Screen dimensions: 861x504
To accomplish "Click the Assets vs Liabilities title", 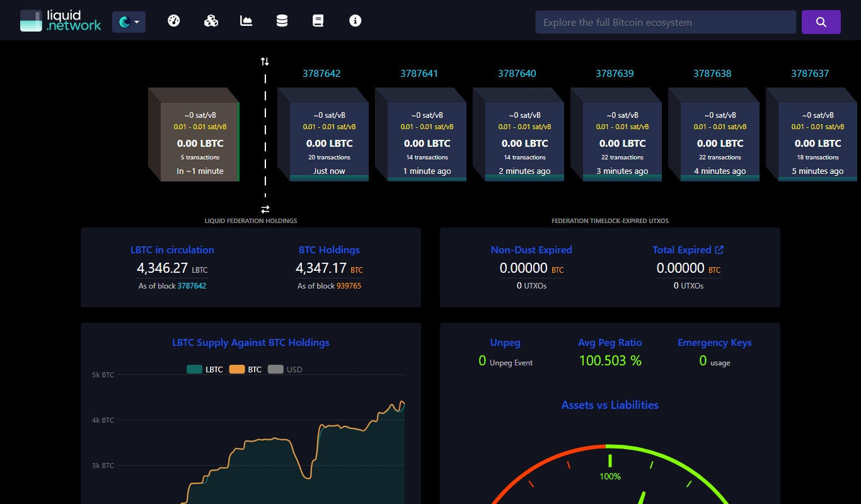I will tap(610, 405).
